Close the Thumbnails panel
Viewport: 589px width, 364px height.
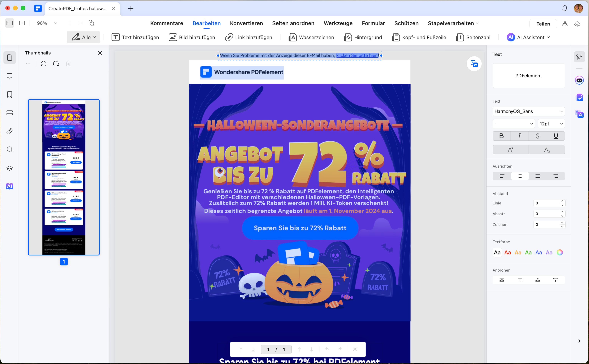pyautogui.click(x=100, y=53)
